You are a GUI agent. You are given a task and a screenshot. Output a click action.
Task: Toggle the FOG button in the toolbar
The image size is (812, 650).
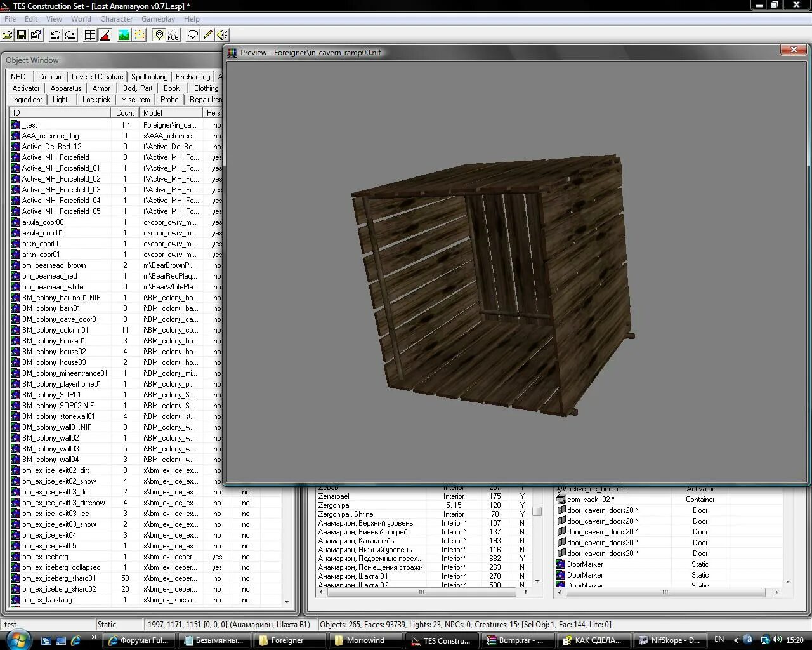(173, 36)
